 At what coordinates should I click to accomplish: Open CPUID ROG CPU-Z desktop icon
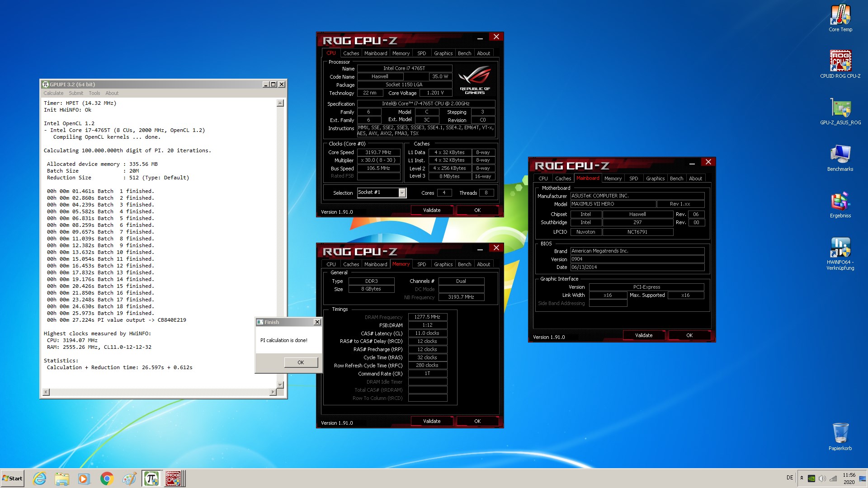[x=840, y=64]
